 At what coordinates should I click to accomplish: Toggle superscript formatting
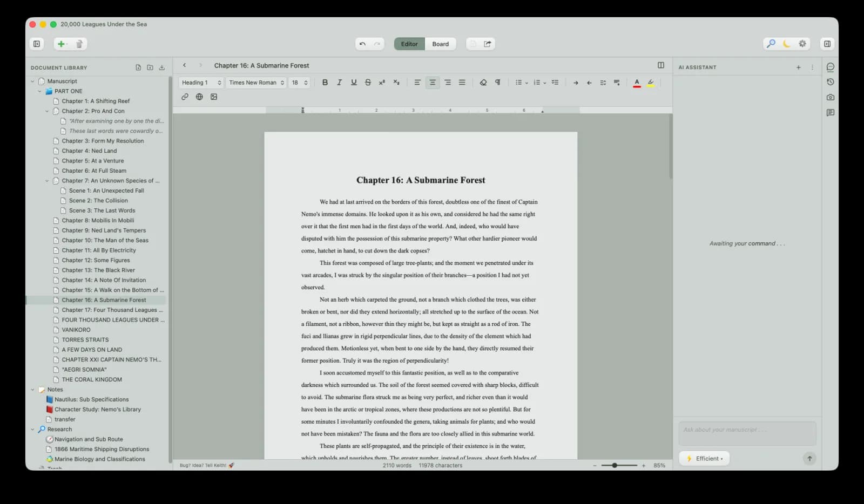(382, 83)
